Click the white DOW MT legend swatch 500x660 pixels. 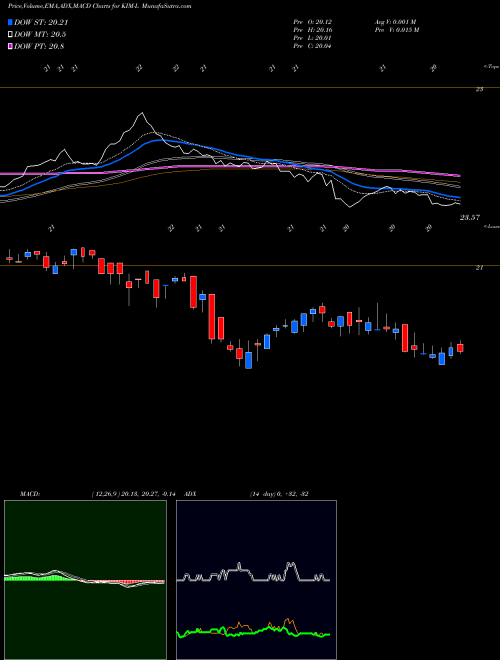pyautogui.click(x=10, y=35)
